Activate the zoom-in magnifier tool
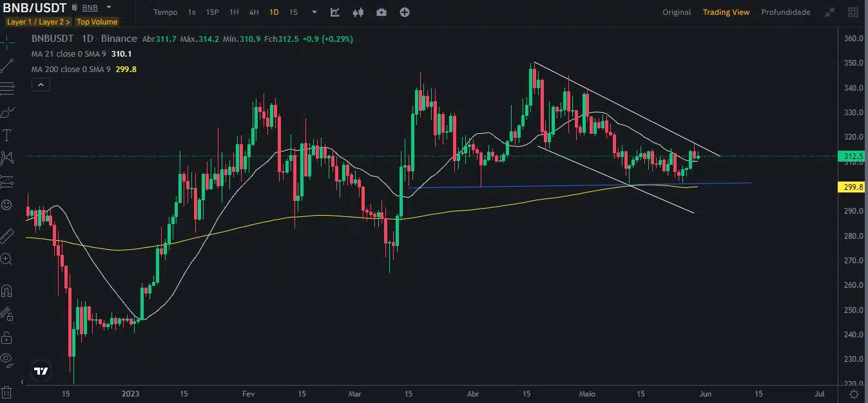This screenshot has width=868, height=403. point(6,259)
